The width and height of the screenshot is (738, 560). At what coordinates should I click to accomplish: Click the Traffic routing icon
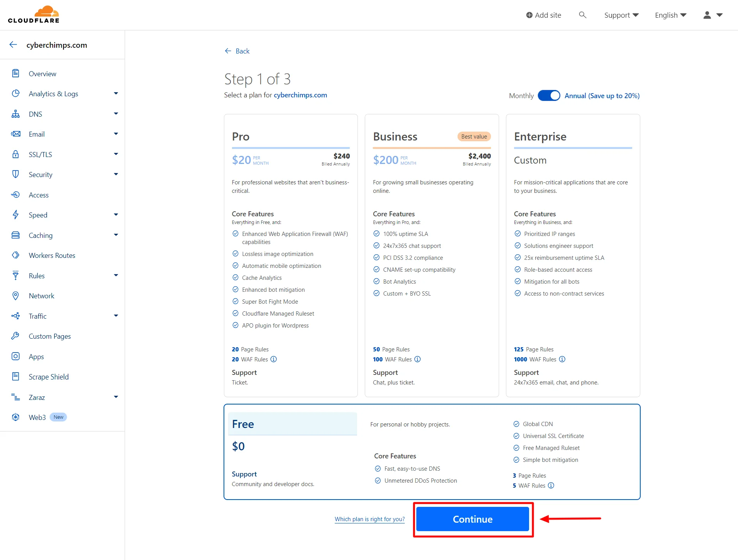[15, 316]
